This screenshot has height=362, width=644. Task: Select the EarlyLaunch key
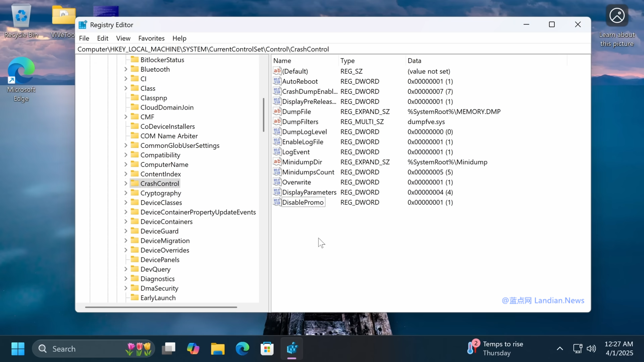click(158, 298)
